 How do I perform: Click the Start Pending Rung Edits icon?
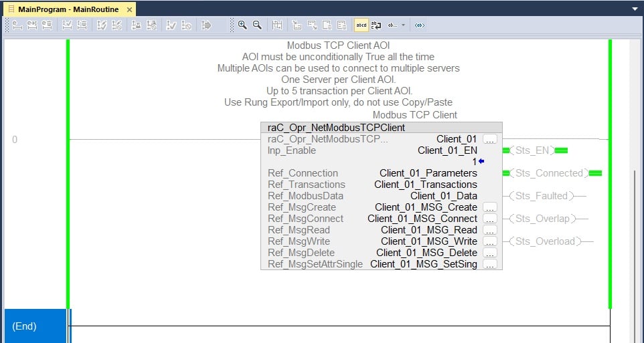pos(17,25)
